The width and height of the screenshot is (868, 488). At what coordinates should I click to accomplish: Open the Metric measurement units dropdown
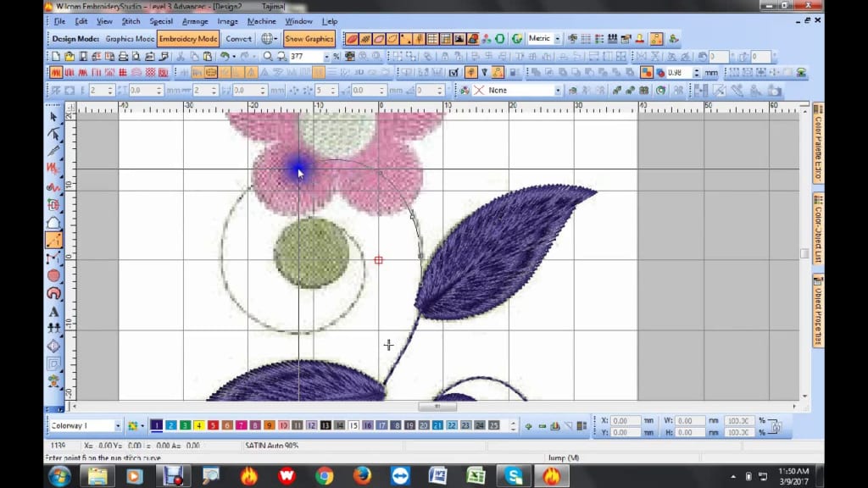[x=558, y=39]
